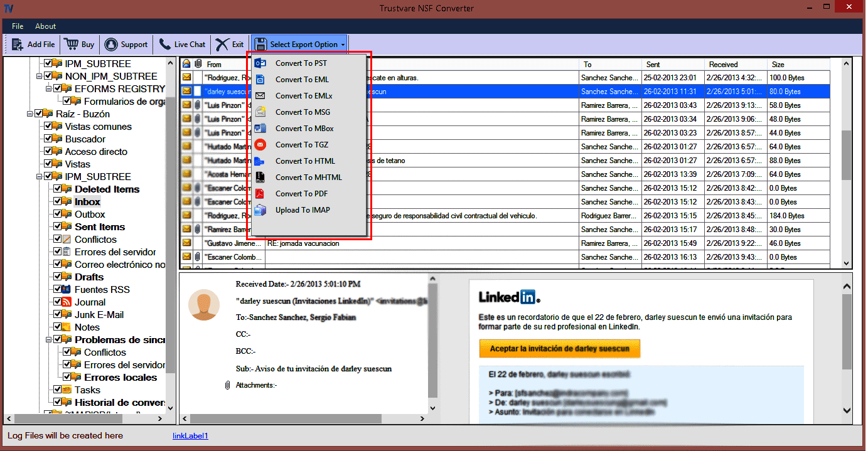The image size is (868, 451).
Task: Collapse the Problemas de sinc node
Action: click(48, 339)
